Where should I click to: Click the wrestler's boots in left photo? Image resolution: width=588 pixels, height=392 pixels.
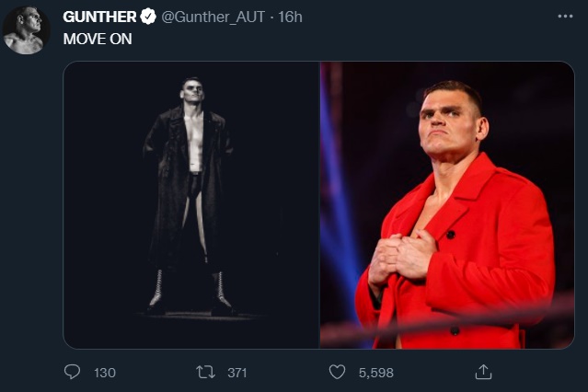point(190,290)
